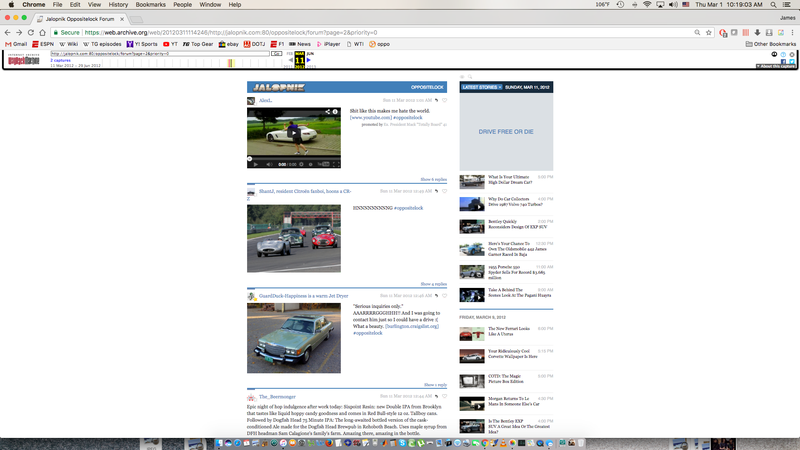The image size is (800, 450).
Task: Go to previous Wayback capture arrow
Action: click(291, 60)
